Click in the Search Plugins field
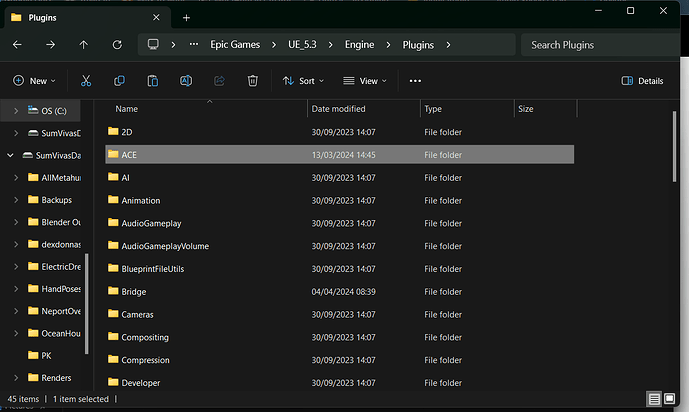689x412 pixels. tap(600, 45)
